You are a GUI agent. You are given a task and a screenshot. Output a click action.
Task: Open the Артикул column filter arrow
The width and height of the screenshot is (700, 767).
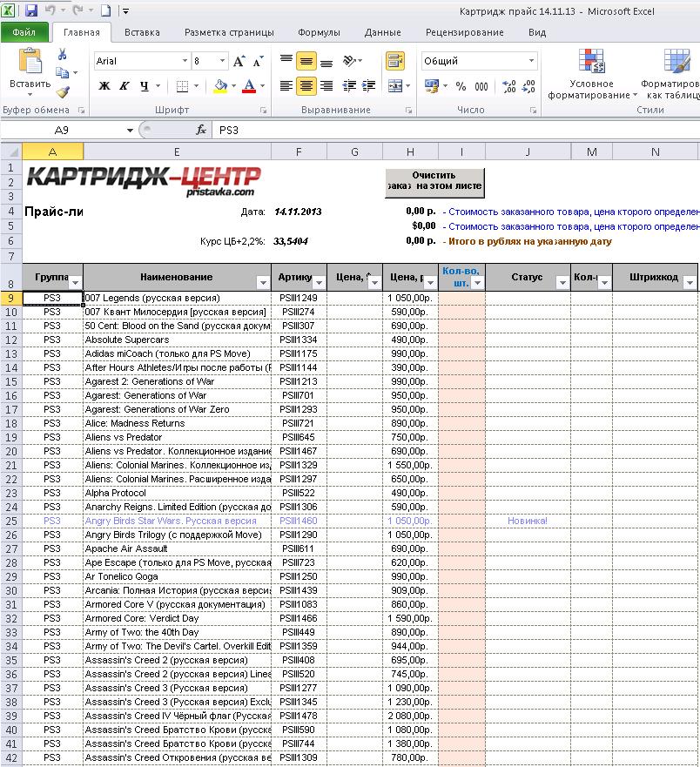(319, 283)
